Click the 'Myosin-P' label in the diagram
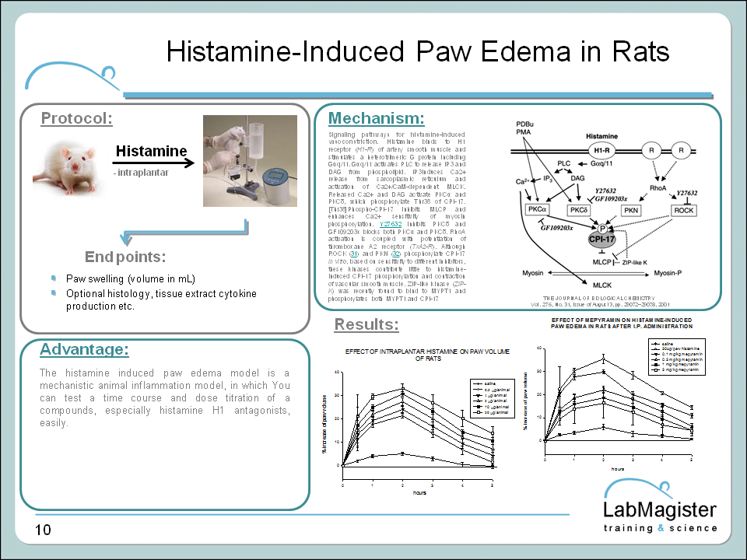The image size is (747, 560). tap(668, 273)
